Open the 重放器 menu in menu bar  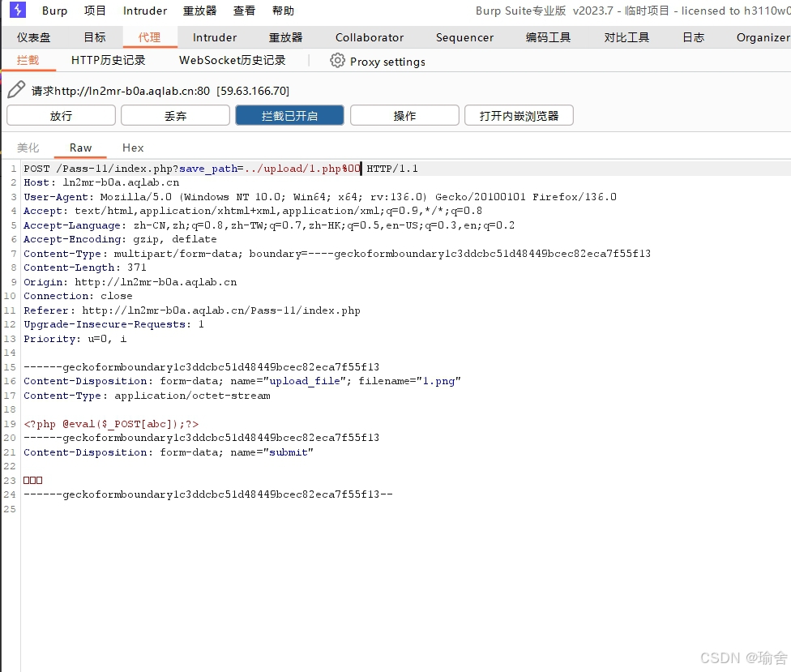tap(199, 11)
